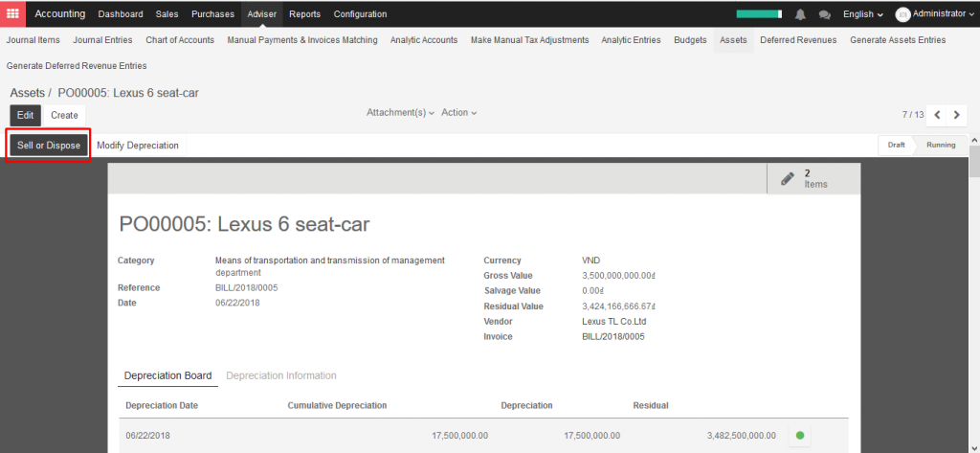The width and height of the screenshot is (980, 453).
Task: Open the notifications bell icon
Action: [800, 14]
